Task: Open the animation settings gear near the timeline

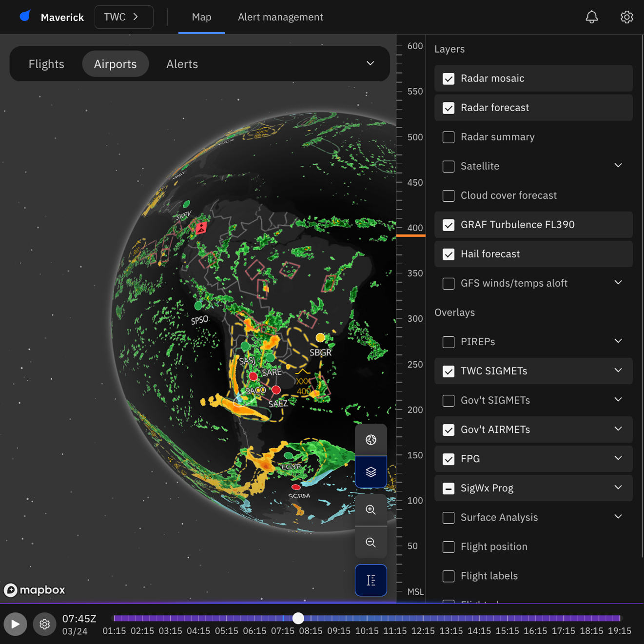Action: click(44, 624)
